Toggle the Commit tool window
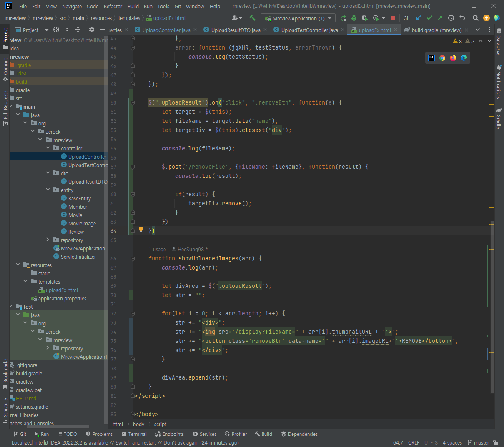Screen dimensions: 504x447 pyautogui.click(x=5, y=70)
